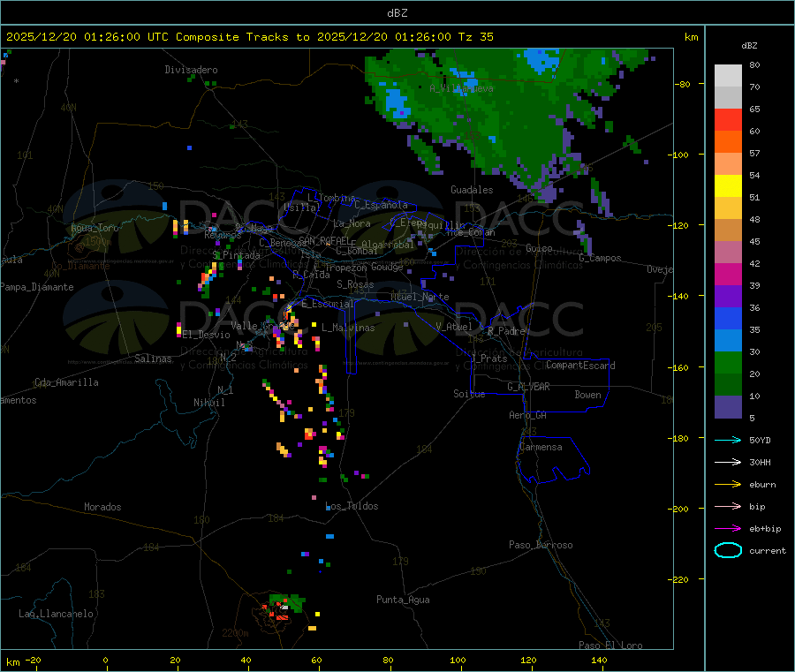This screenshot has width=795, height=672.
Task: Click the 65 dBZ red color swatch
Action: pos(728,119)
